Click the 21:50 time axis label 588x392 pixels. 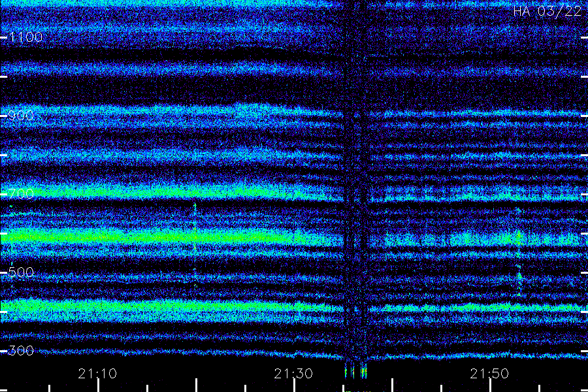(489, 374)
